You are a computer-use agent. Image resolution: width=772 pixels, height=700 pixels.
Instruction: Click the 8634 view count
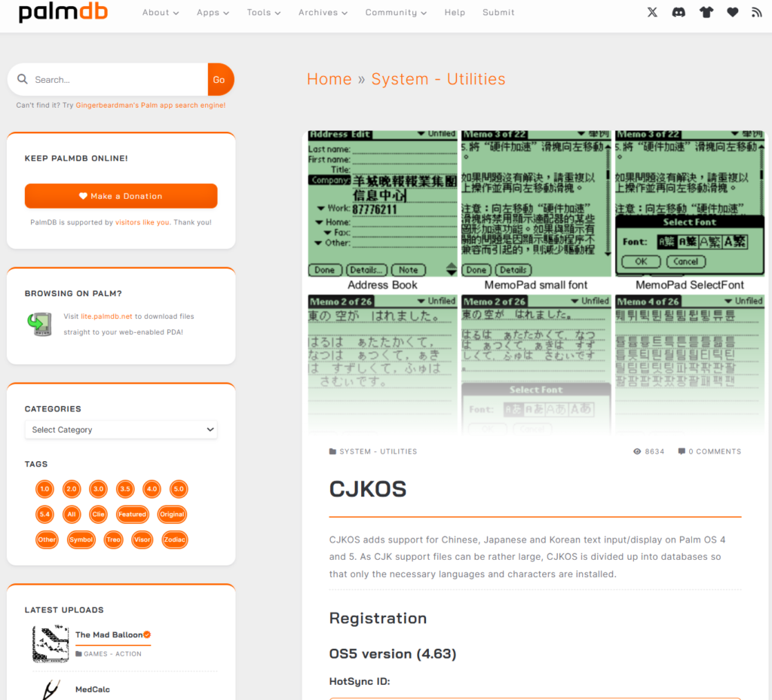(654, 451)
